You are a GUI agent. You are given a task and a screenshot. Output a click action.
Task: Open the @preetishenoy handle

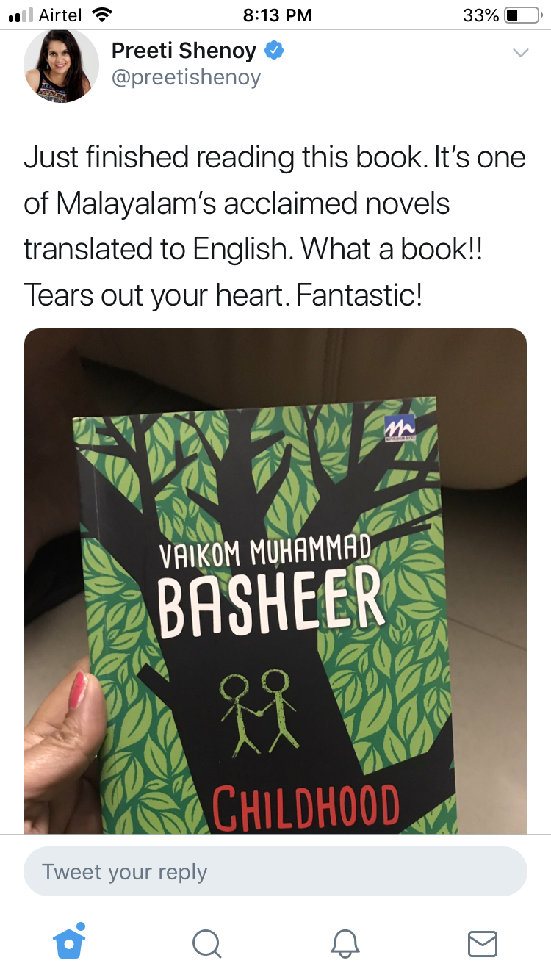click(186, 77)
